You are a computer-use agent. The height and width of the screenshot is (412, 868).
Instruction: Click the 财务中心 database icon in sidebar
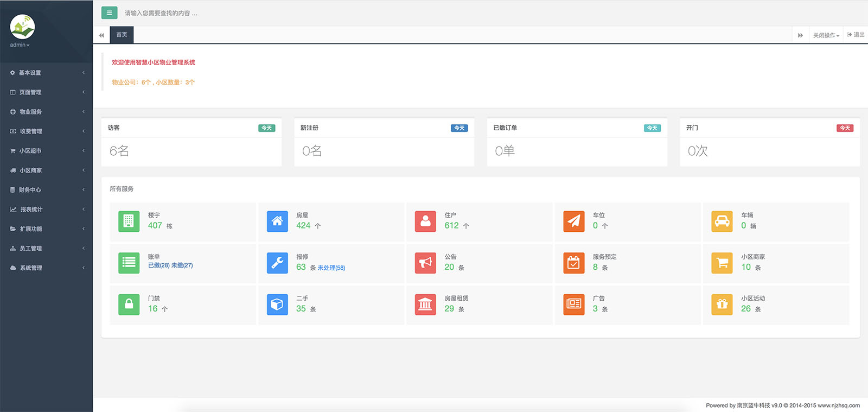tap(12, 190)
